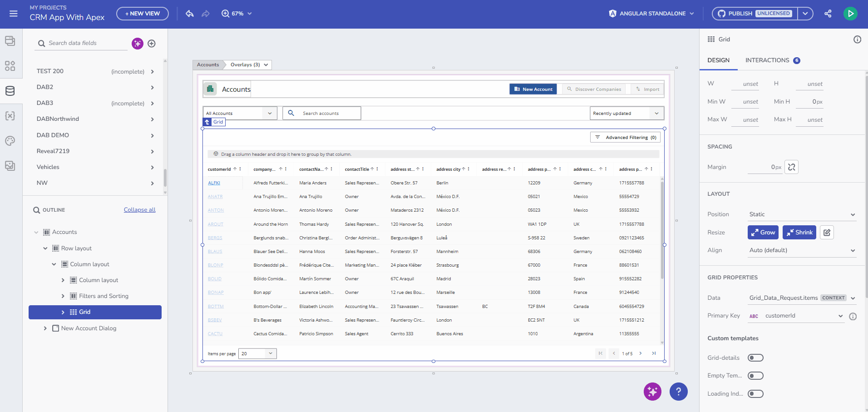
Task: Open the variables sidebar icon
Action: pos(10,116)
